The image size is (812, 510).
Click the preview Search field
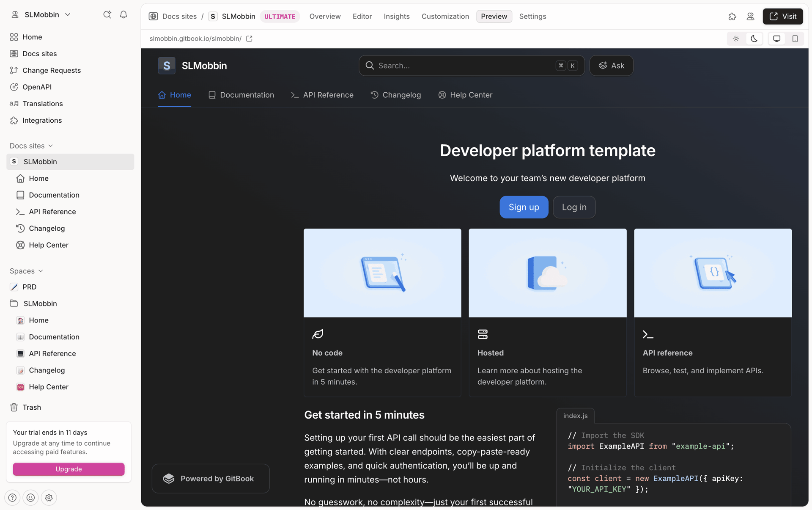pyautogui.click(x=472, y=66)
